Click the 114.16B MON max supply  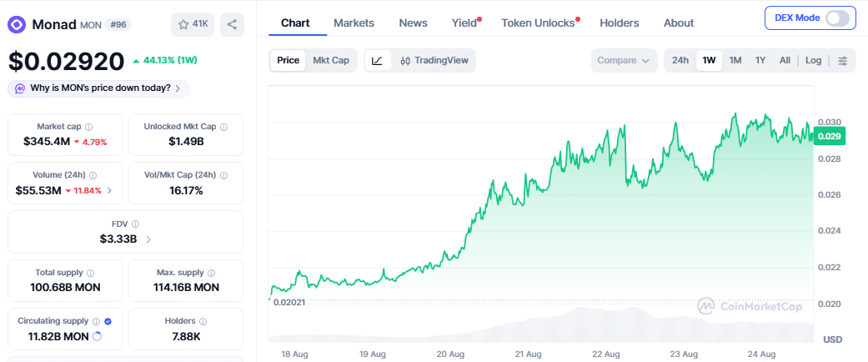coord(186,287)
